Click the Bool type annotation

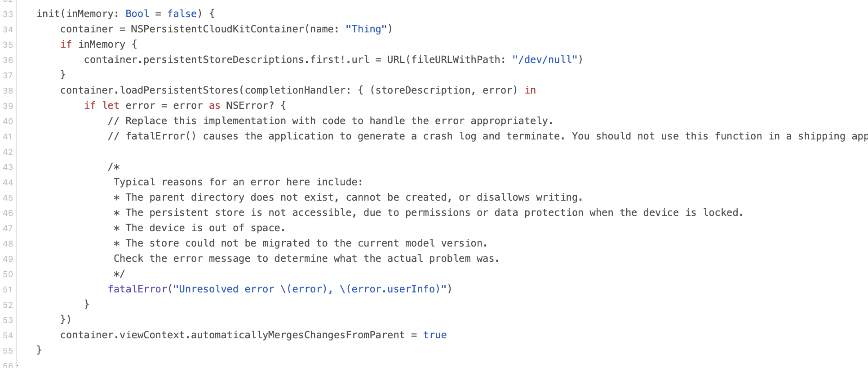pyautogui.click(x=137, y=14)
